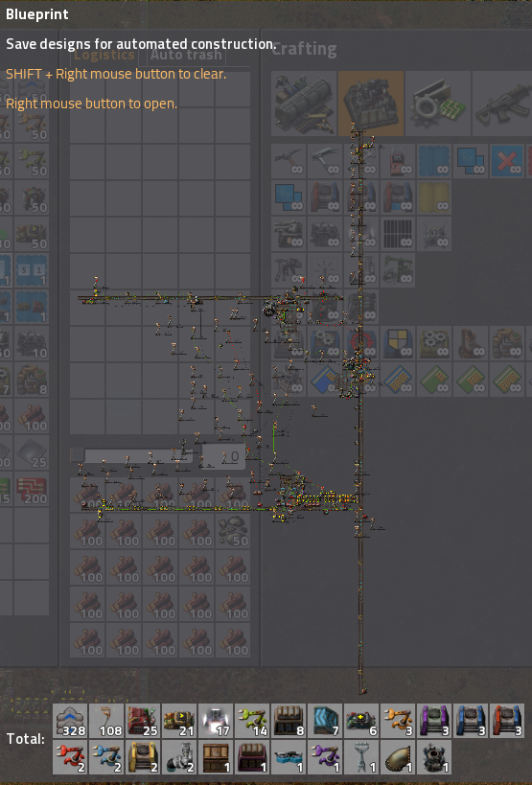
Task: Select the Logistics crafting category with train icon
Action: point(304,104)
